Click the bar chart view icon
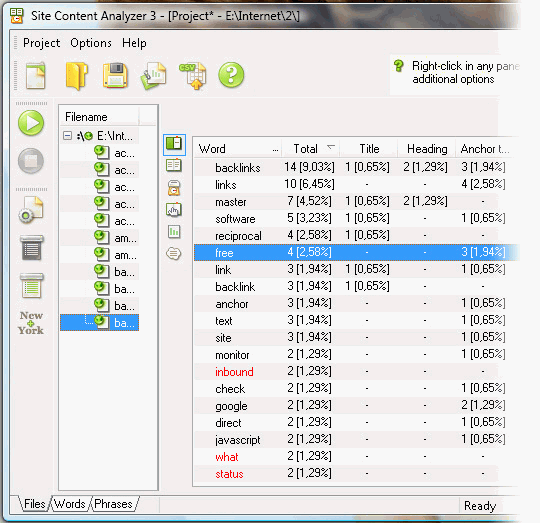This screenshot has width=540, height=523. tap(174, 232)
